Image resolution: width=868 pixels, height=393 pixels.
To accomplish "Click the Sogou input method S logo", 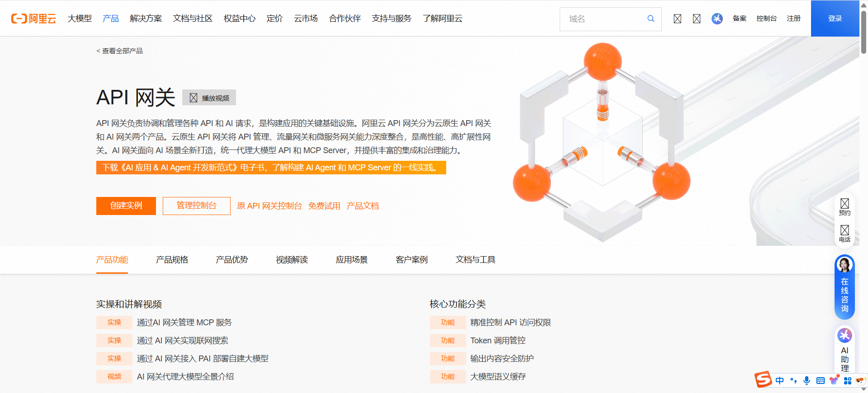I will click(763, 379).
